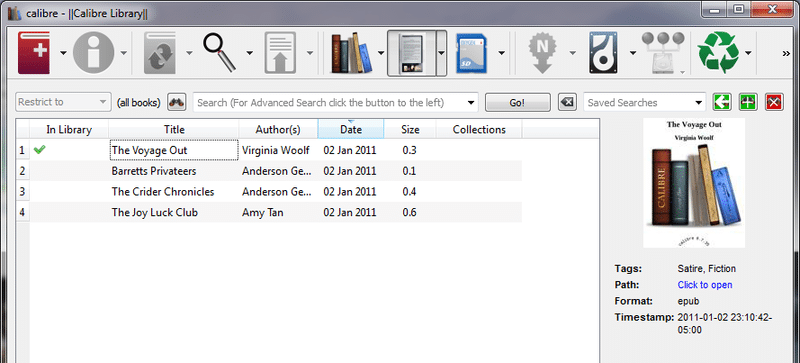Clear the search with the reset icon
The image size is (800, 363).
pyautogui.click(x=567, y=102)
